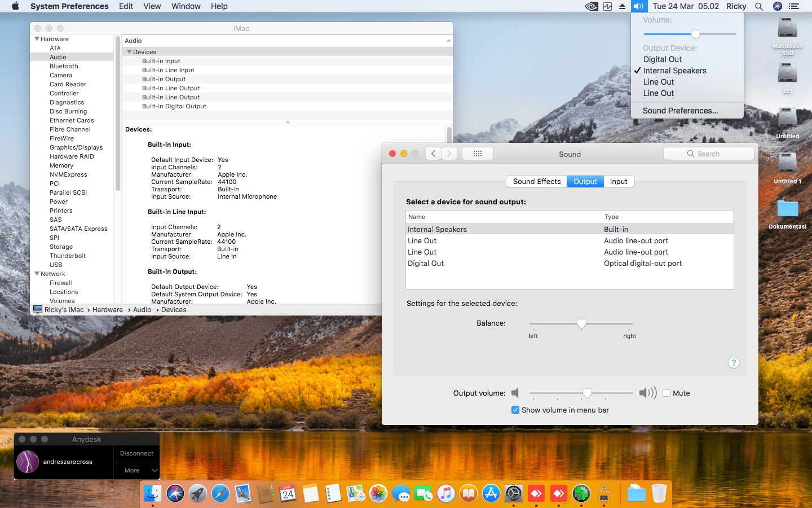Open Notification Center list icon
812x508 pixels.
tap(794, 6)
